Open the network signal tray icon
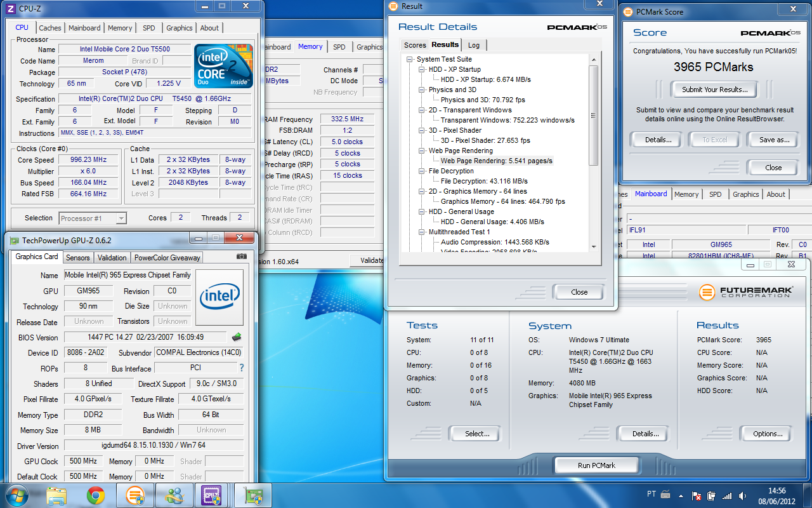 pos(727,495)
